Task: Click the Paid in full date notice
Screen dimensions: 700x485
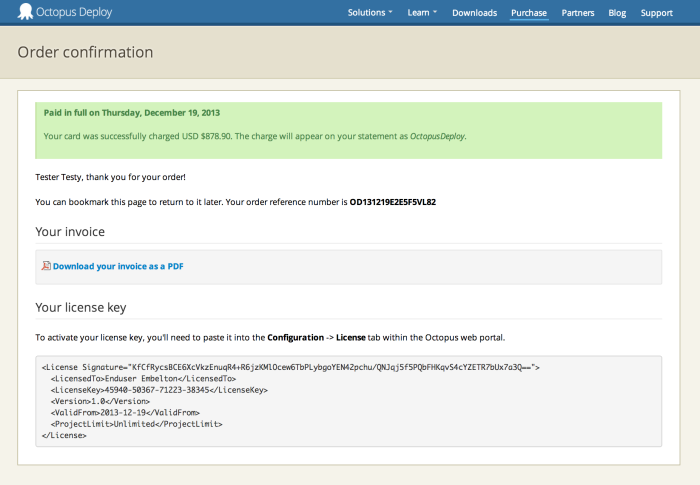Action: (x=132, y=113)
